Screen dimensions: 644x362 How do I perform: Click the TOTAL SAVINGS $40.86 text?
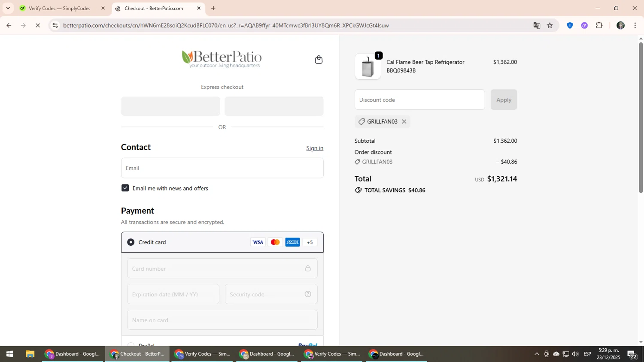tap(395, 190)
